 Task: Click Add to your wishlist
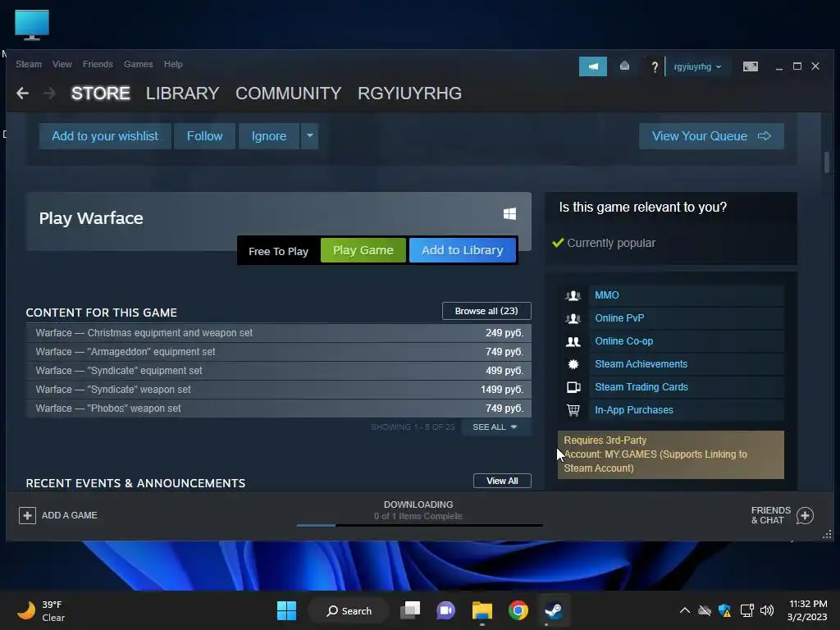coord(105,136)
